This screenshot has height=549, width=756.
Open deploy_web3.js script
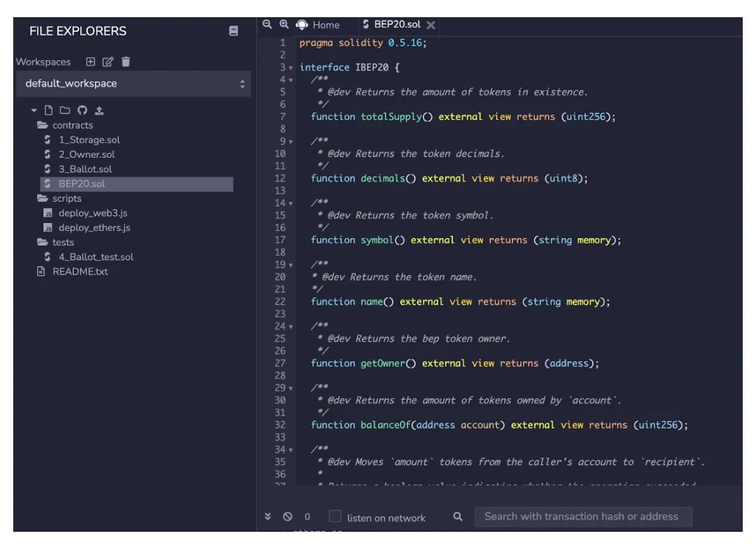[x=93, y=213]
